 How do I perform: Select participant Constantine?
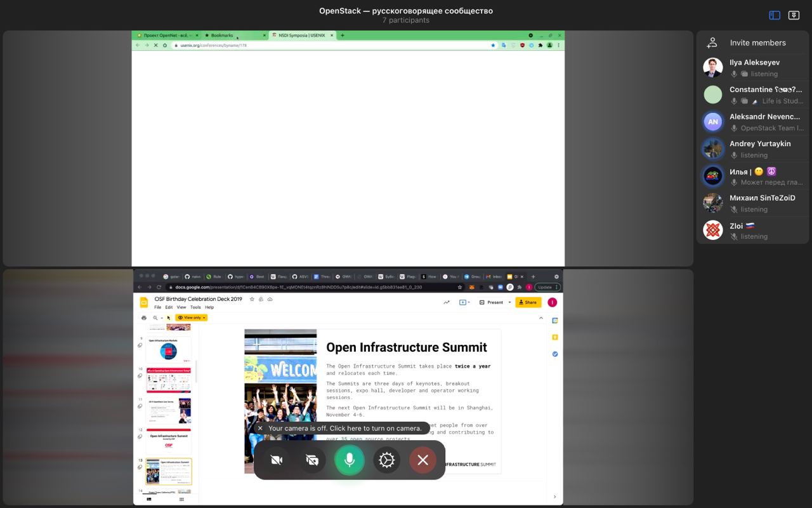coord(753,95)
